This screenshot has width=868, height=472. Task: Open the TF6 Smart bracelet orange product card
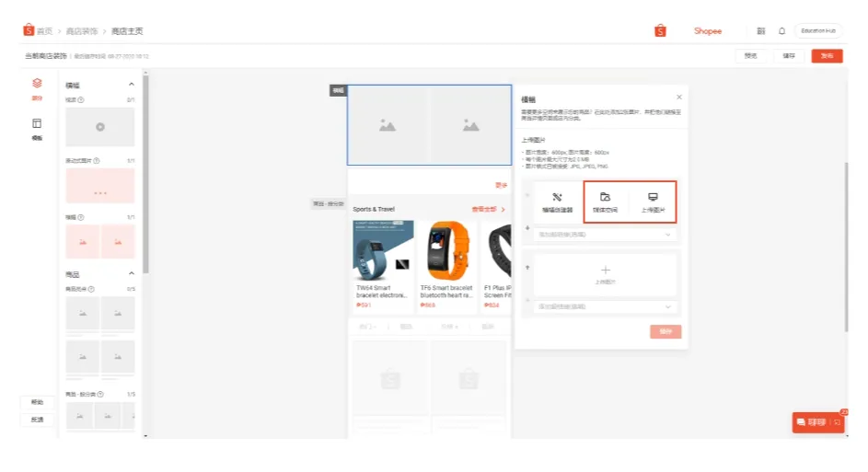(x=446, y=267)
